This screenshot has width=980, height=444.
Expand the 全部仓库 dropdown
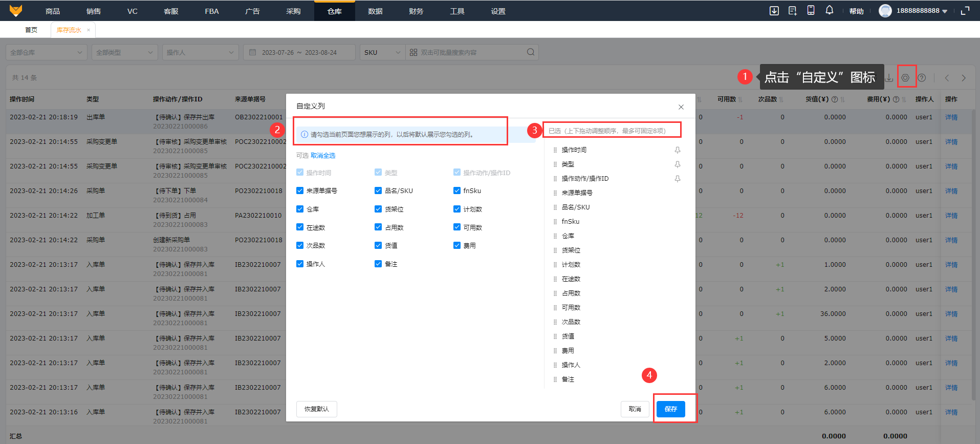click(x=46, y=52)
